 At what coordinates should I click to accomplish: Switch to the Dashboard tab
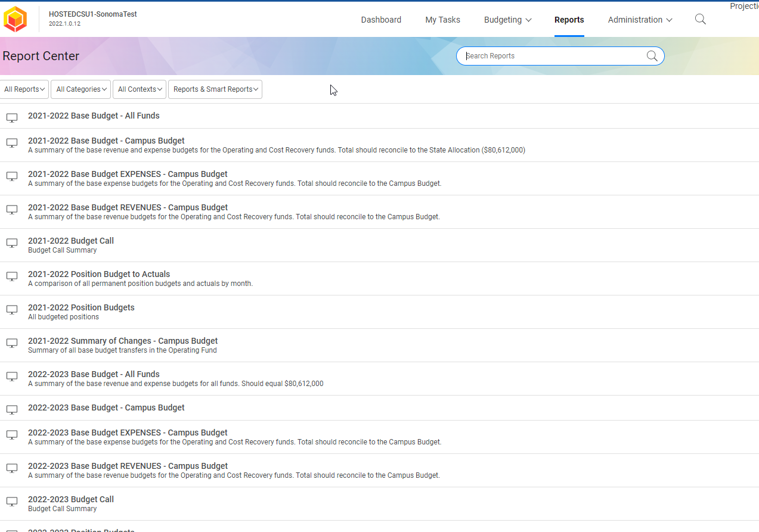381,20
